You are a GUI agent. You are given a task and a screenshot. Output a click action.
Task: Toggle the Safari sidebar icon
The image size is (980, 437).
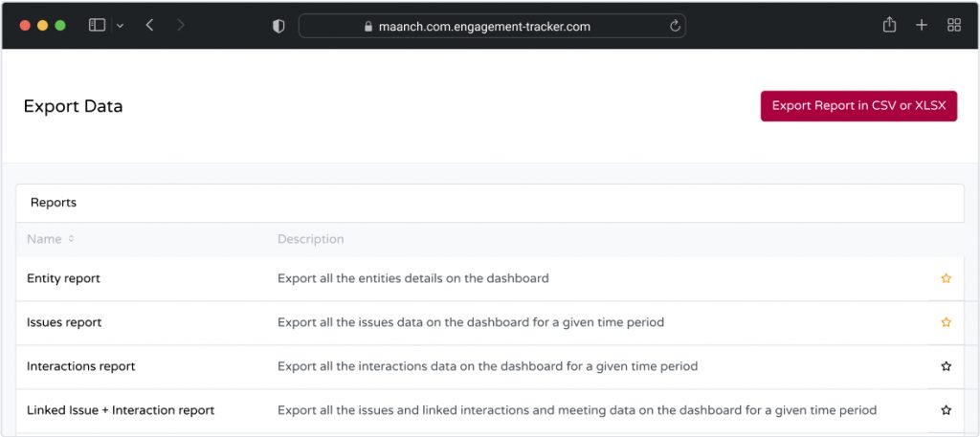97,25
